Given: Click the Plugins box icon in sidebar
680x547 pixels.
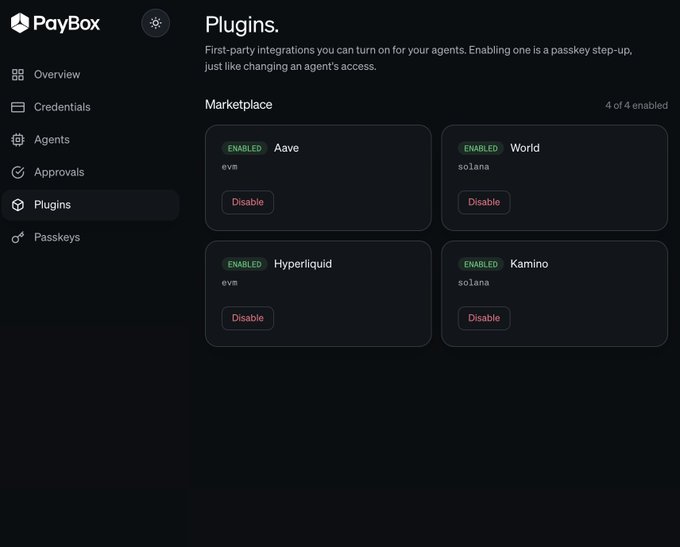Looking at the screenshot, I should 18,205.
